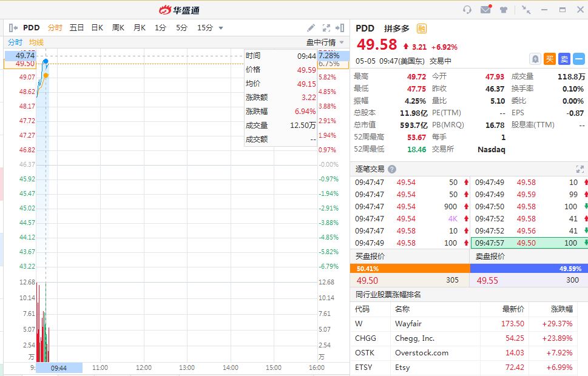Set a price alert bell icon

tap(535, 59)
